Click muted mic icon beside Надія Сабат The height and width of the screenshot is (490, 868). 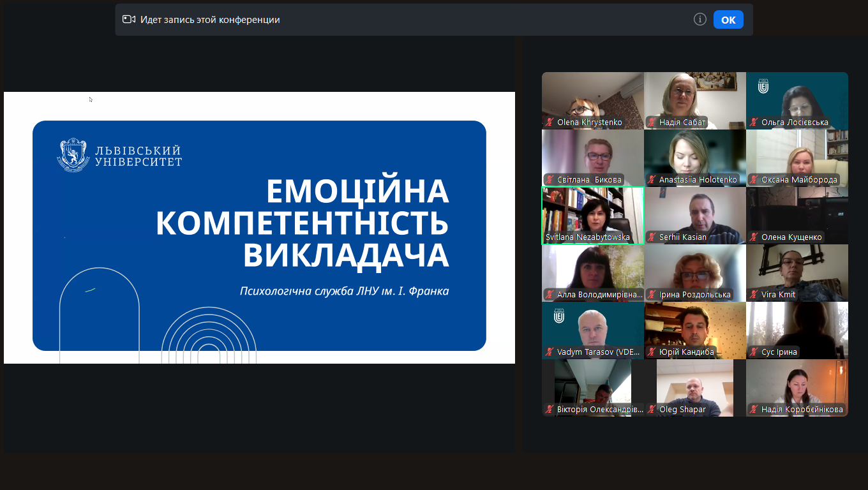(652, 122)
